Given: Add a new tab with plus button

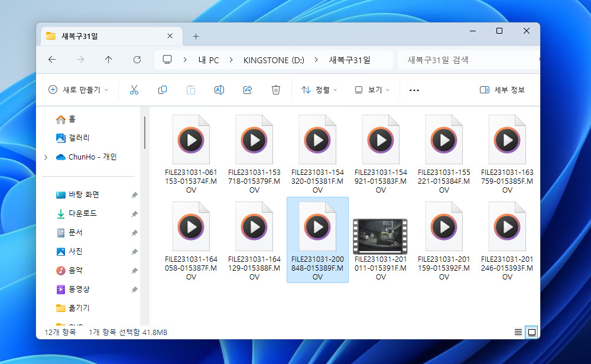Looking at the screenshot, I should [196, 36].
